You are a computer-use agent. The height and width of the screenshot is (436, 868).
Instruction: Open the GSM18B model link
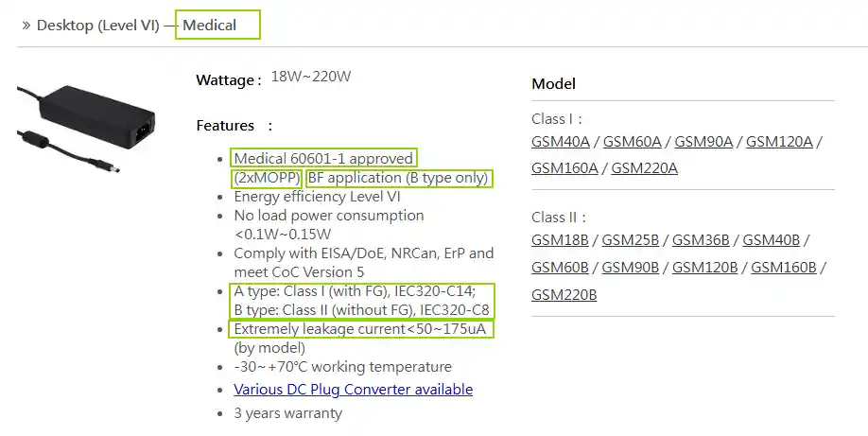(x=560, y=240)
